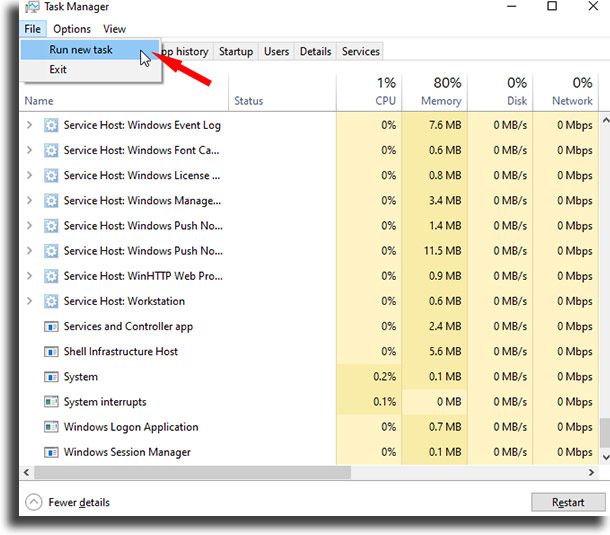Expand Service Host: Workstation
This screenshot has height=535, width=610.
pos(29,301)
